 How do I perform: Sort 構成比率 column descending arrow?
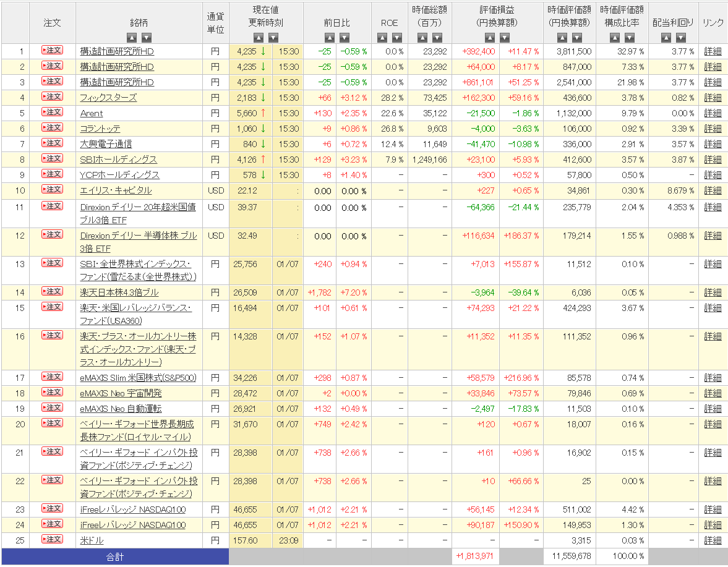tap(630, 38)
